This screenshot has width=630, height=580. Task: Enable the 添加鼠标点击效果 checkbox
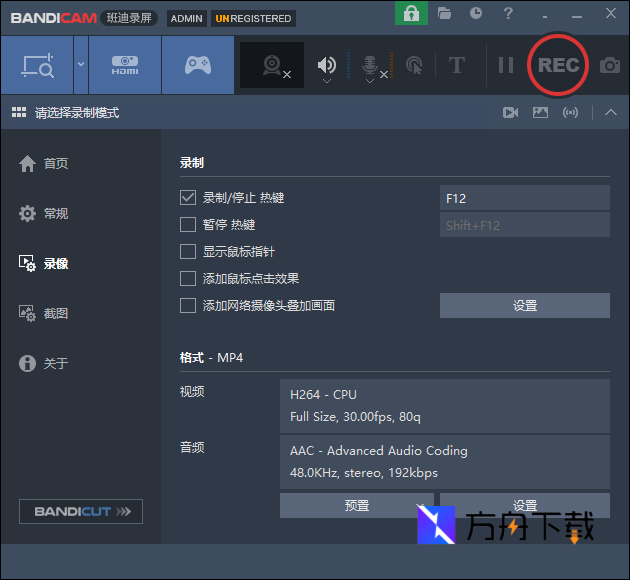tap(188, 279)
